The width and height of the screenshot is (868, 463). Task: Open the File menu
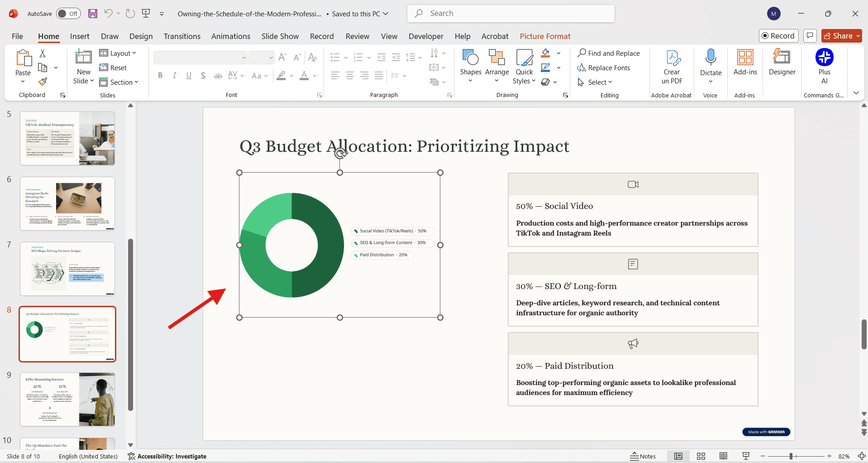(17, 36)
